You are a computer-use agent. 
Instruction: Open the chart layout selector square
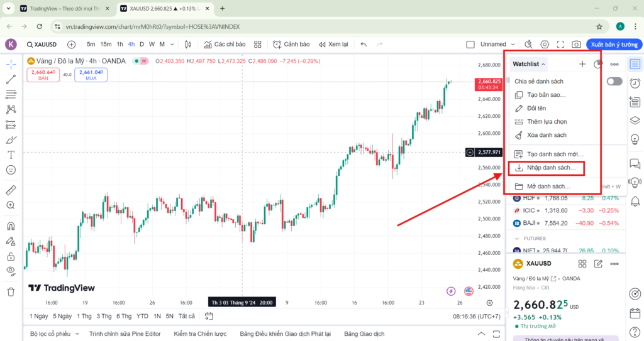tap(470, 45)
